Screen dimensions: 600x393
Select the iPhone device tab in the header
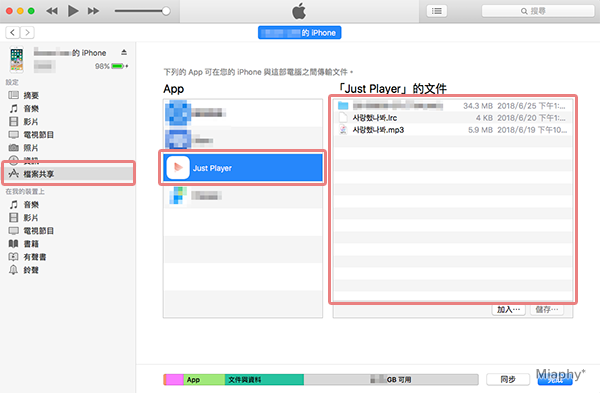[300, 33]
